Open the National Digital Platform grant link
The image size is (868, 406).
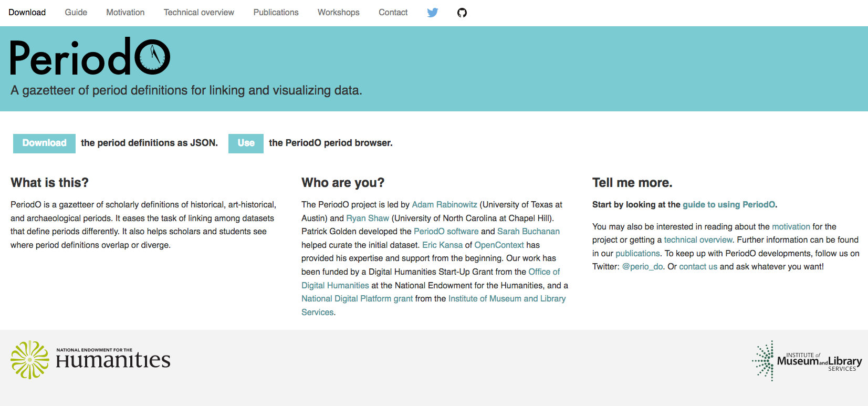357,299
